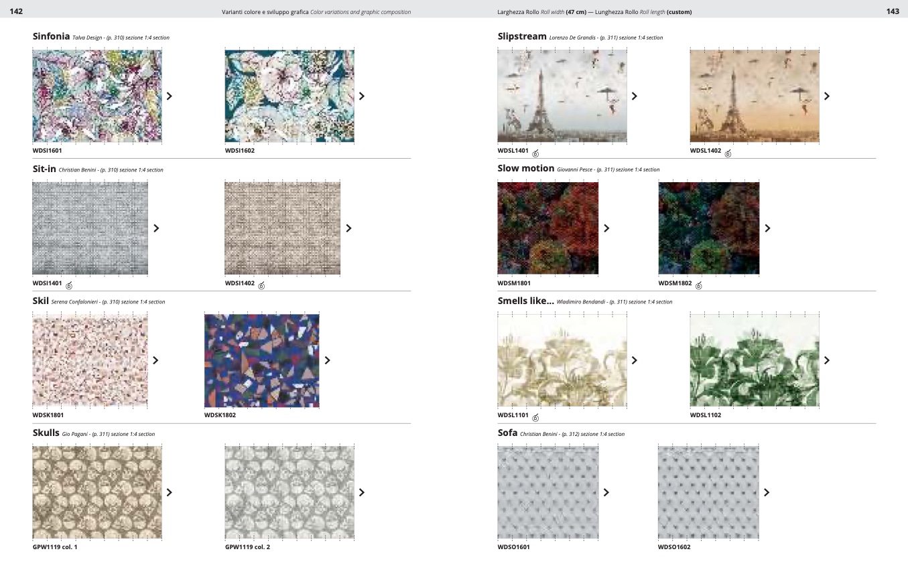Viewport: 908px width, 588px height.
Task: Click the Slipstream collection title
Action: click(522, 37)
